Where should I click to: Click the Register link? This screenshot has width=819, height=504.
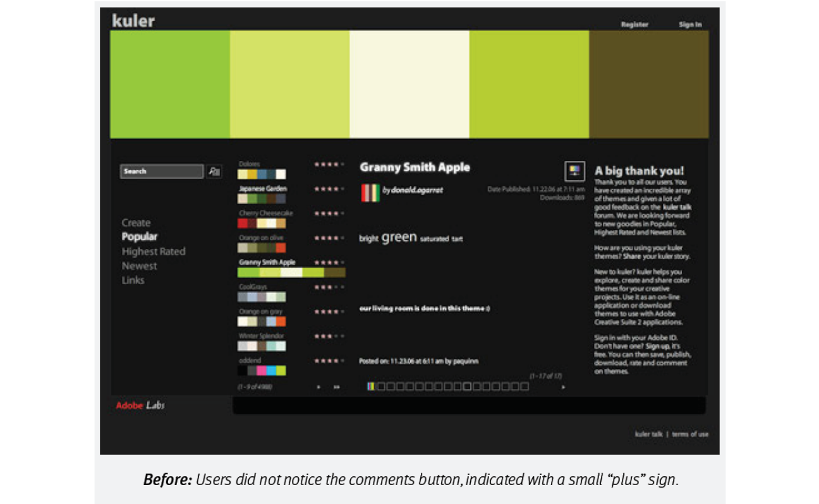pos(634,25)
